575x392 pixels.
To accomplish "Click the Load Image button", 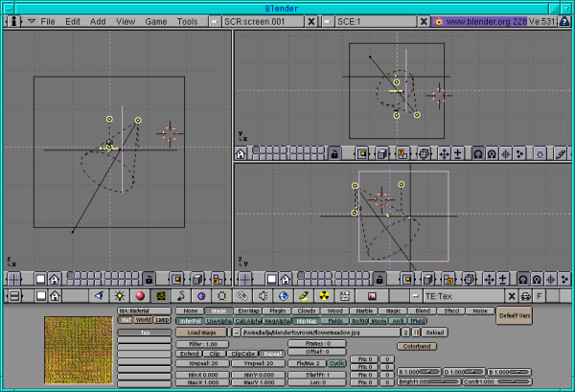I will click(x=200, y=332).
